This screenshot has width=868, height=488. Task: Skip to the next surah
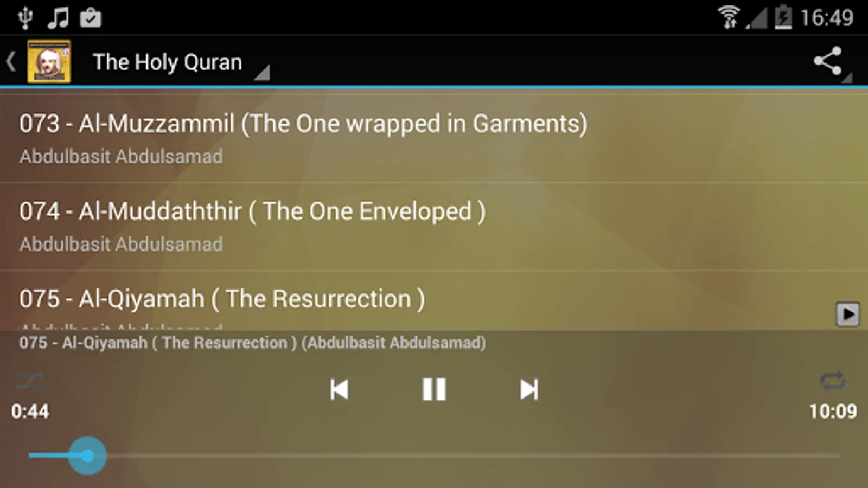529,389
